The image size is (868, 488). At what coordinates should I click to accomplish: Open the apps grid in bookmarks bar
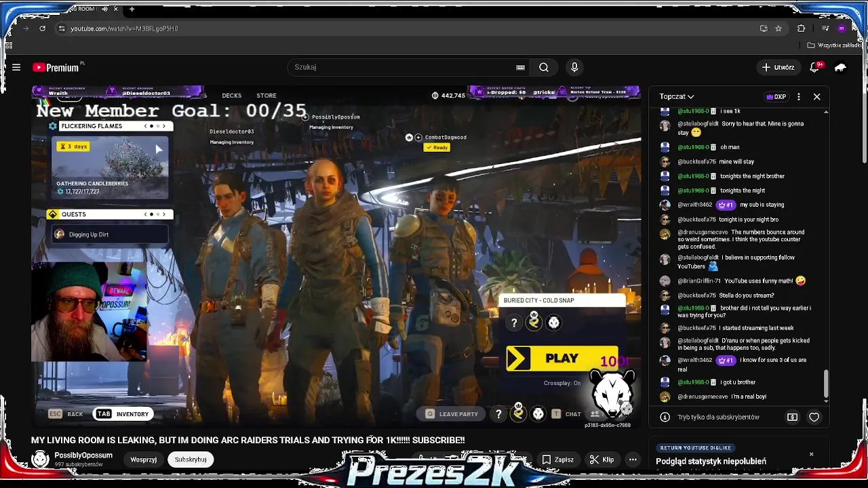tap(8, 45)
